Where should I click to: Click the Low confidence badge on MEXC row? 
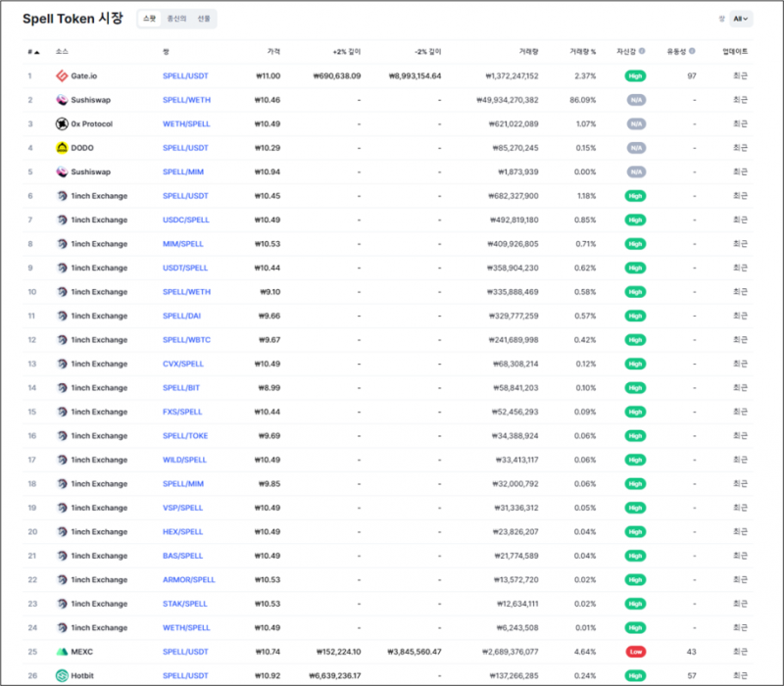tap(635, 651)
